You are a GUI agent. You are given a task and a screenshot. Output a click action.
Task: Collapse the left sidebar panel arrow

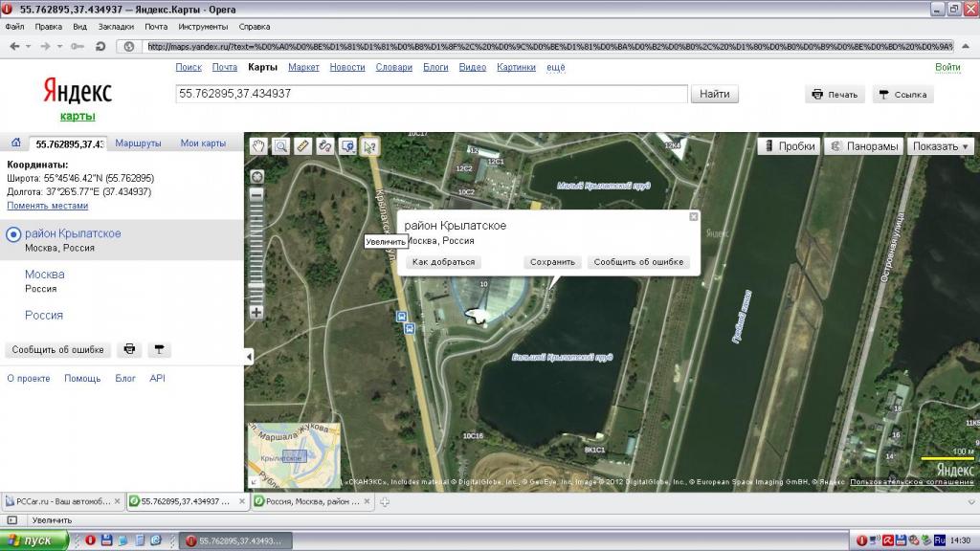249,357
